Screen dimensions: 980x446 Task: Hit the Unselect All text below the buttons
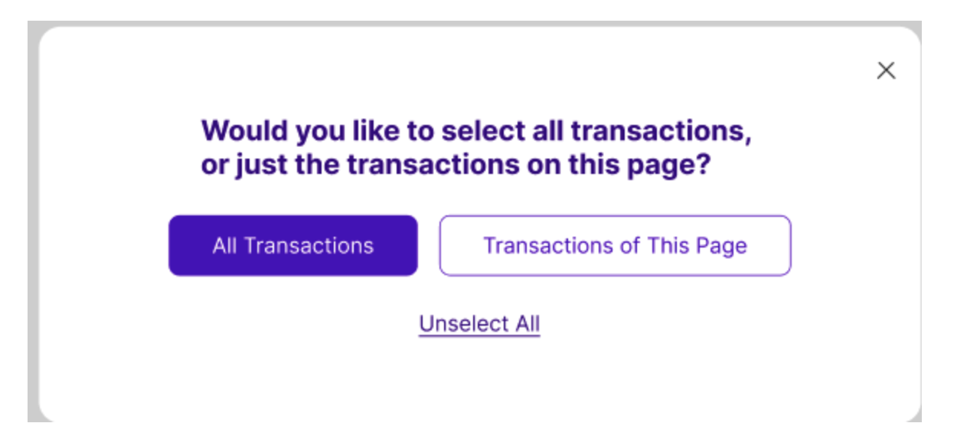(x=479, y=323)
